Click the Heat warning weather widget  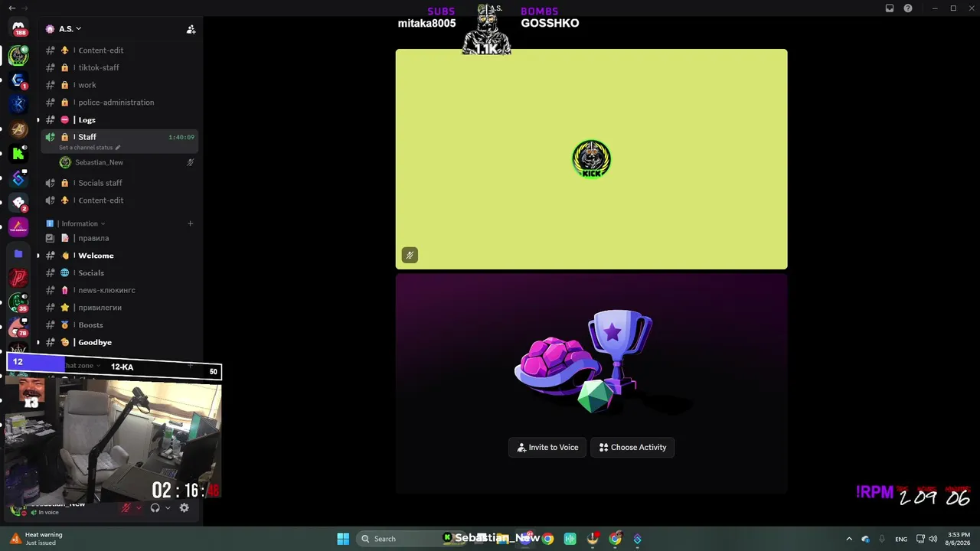[37, 539]
